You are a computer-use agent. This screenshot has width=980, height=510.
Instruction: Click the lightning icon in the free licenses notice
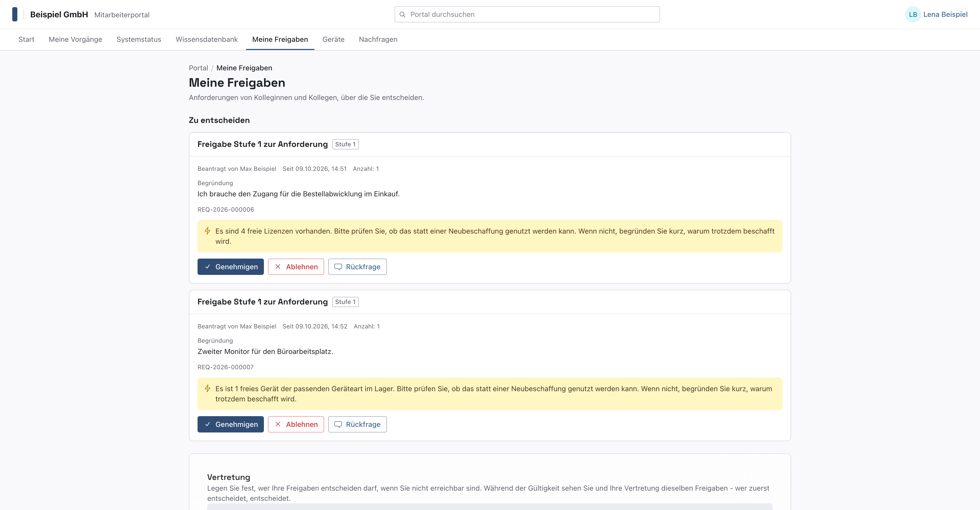point(207,231)
